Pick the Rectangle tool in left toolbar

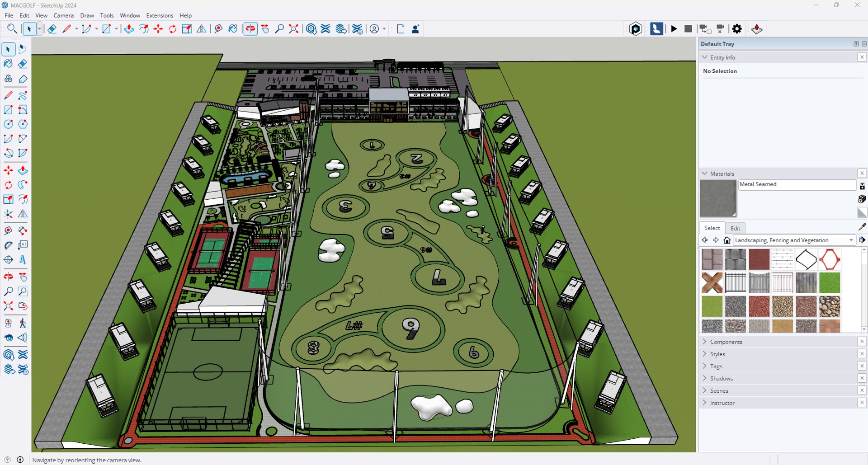pyautogui.click(x=8, y=110)
